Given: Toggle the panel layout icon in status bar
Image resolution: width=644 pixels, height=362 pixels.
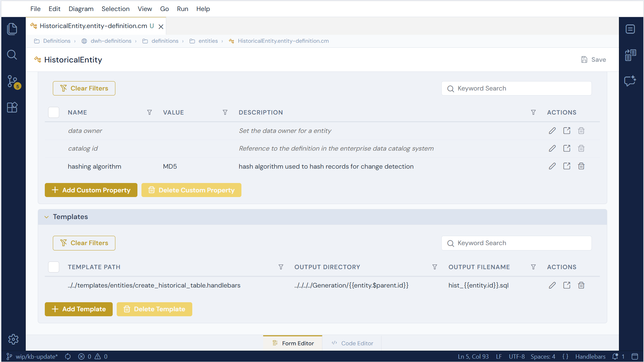Looking at the screenshot, I should click(635, 356).
